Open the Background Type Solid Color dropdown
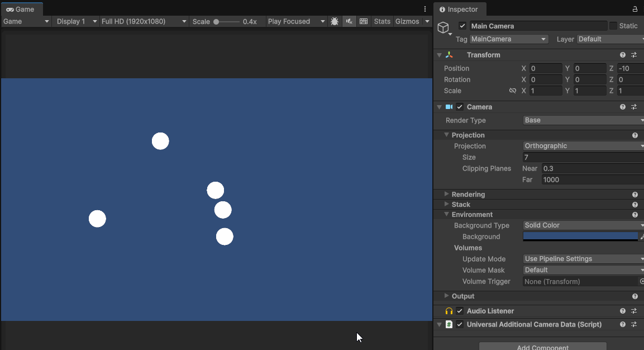644x350 pixels. (584, 225)
